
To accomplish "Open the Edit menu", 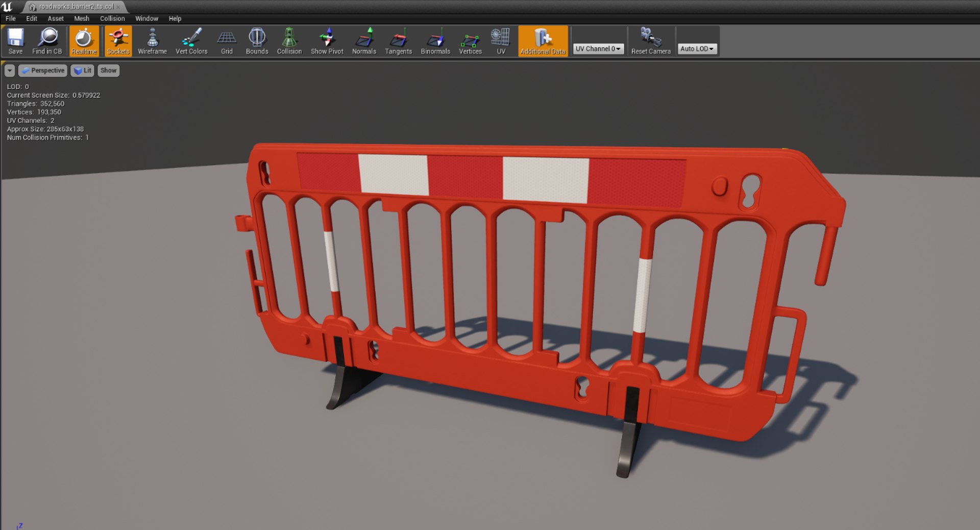I will (x=32, y=18).
